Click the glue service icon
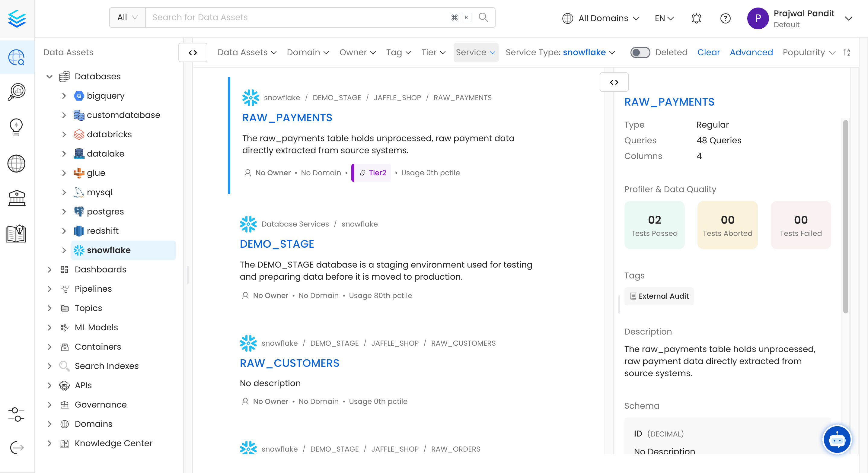 [x=79, y=173]
